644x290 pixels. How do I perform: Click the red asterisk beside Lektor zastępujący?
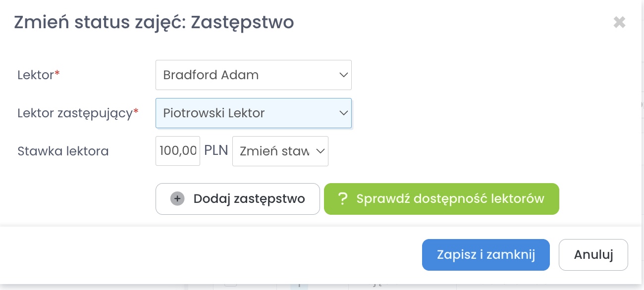click(x=136, y=112)
